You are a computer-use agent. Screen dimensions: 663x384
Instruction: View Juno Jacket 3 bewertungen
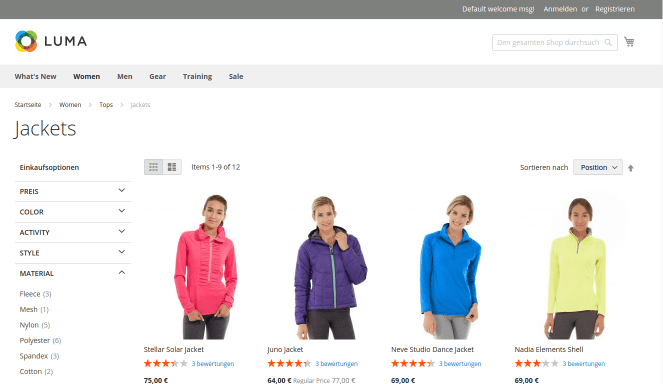pyautogui.click(x=337, y=364)
